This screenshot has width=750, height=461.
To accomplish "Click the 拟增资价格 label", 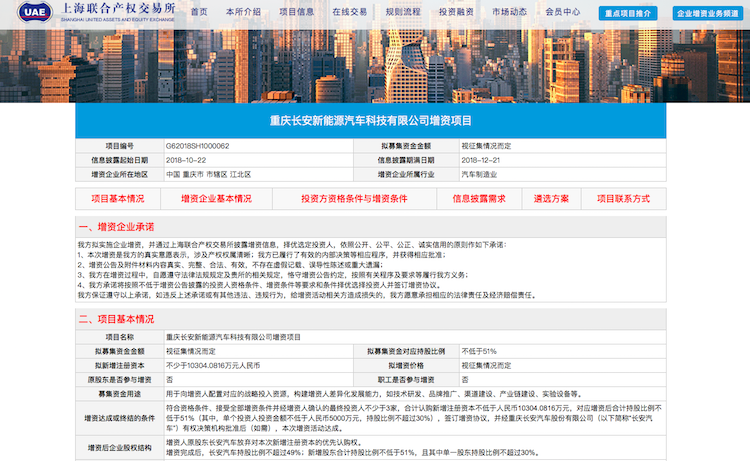I will pos(406,365).
